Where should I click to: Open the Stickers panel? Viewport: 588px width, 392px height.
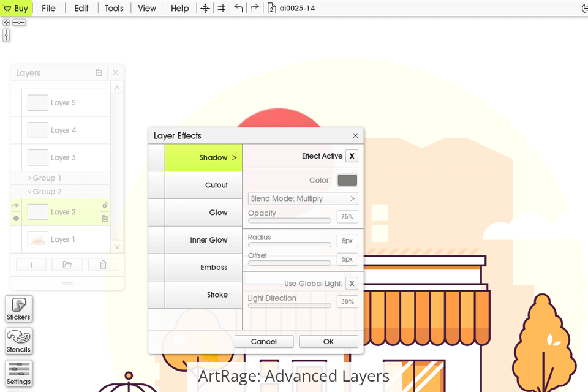19,309
